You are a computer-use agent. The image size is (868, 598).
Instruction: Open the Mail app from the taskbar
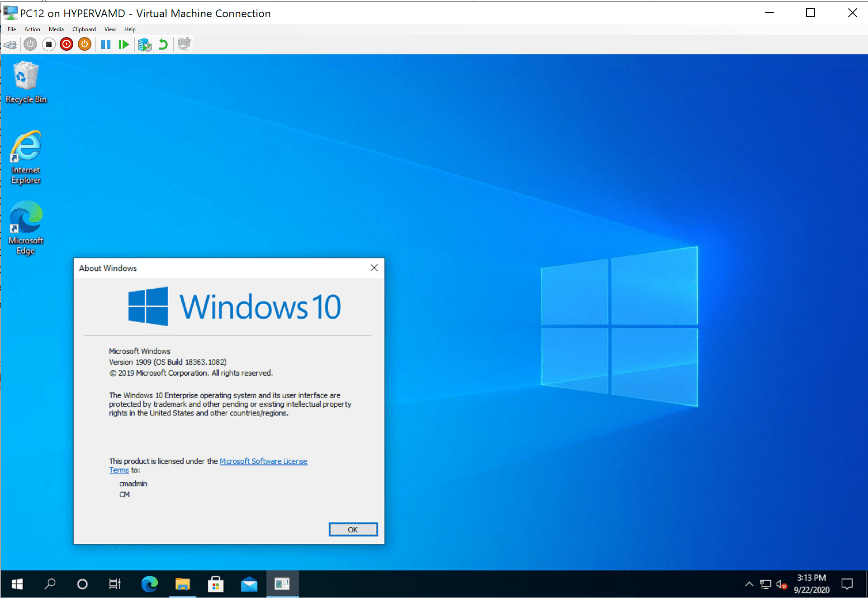point(249,584)
